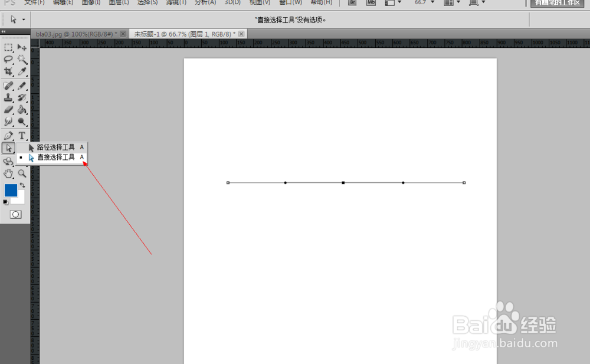The width and height of the screenshot is (590, 364).
Task: Select the center square anchor point
Action: (x=343, y=182)
